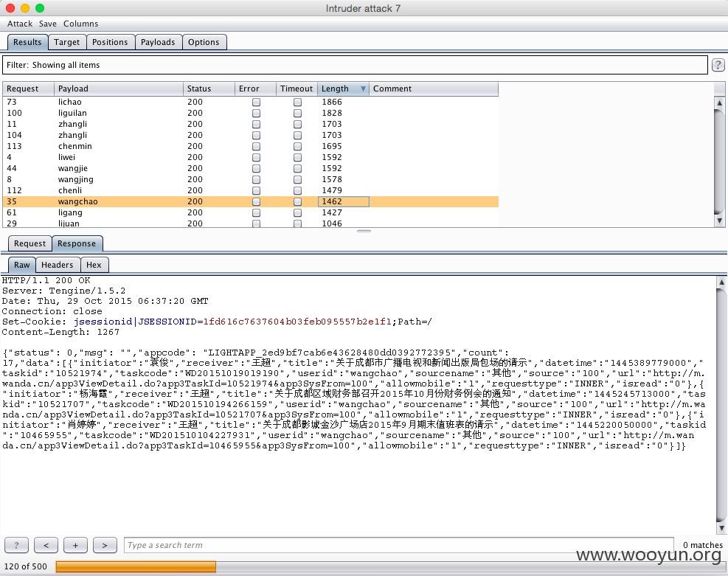
Task: Select the chenli payload row
Action: pos(251,191)
